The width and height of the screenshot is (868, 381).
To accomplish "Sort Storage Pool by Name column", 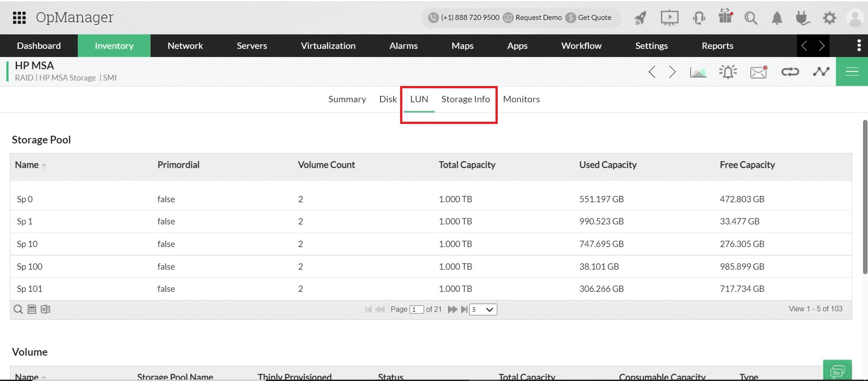I will [x=30, y=165].
